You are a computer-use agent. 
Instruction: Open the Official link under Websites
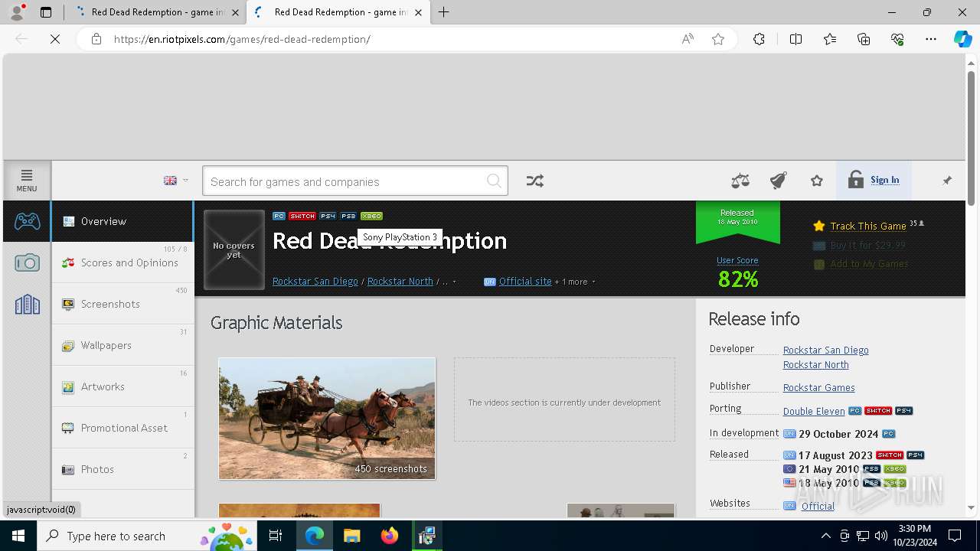tap(818, 507)
